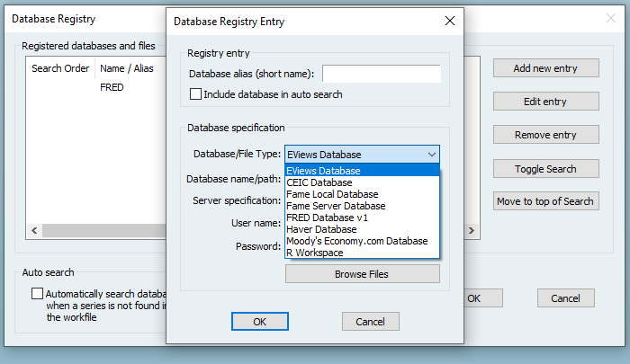
Task: Cancel the Database Registry Entry dialog
Action: (x=370, y=322)
